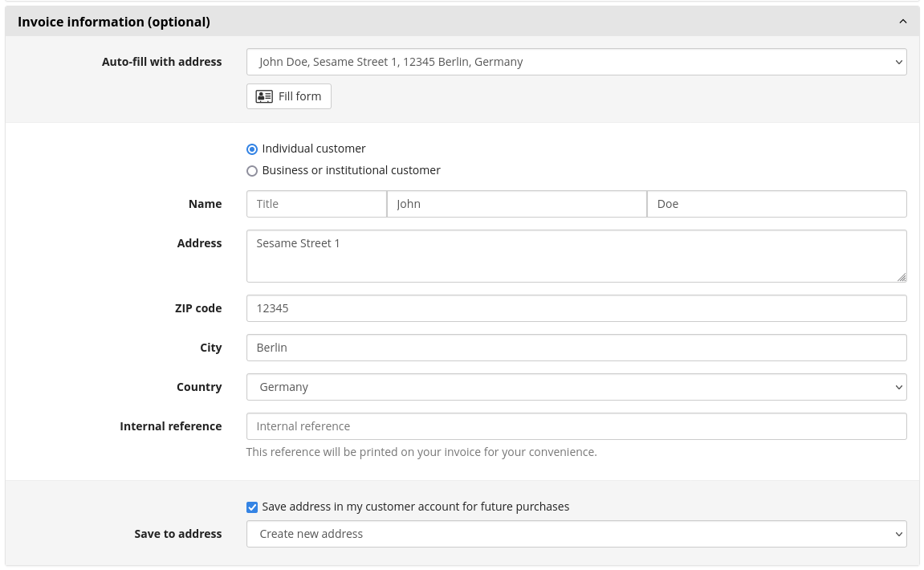
Task: Click the City field showing Berlin
Action: tap(576, 348)
